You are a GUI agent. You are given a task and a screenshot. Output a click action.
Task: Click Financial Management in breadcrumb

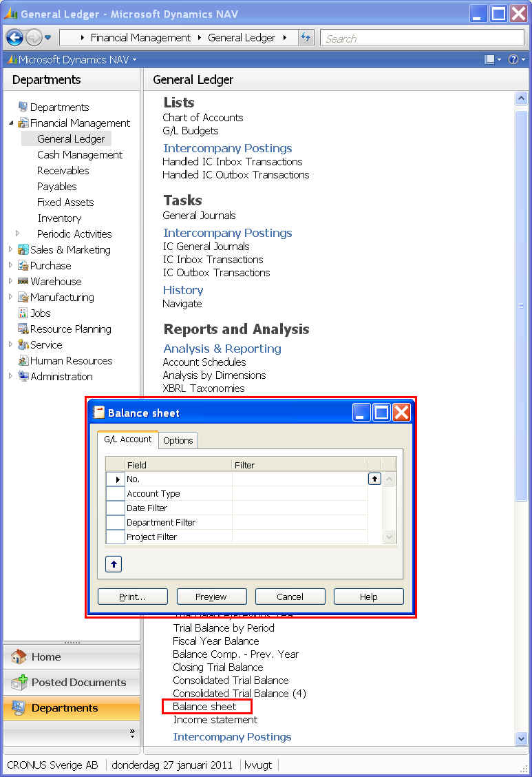[x=140, y=38]
